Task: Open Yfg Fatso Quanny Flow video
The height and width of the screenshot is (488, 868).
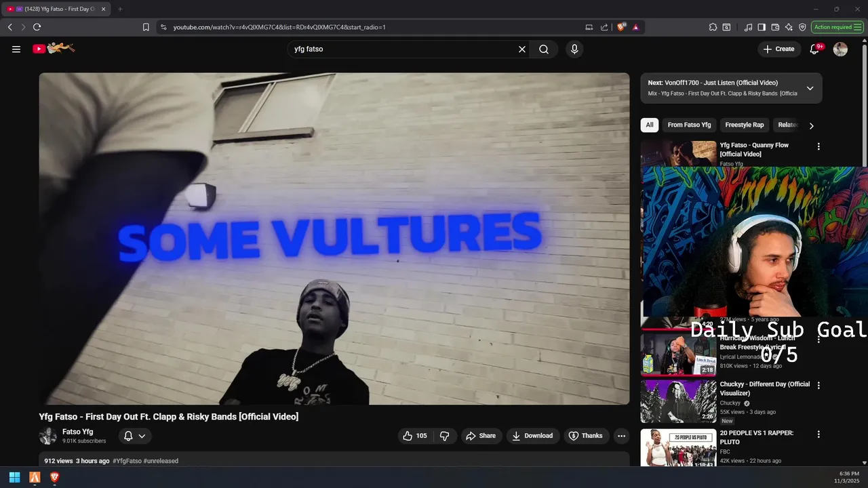Action: tap(678, 153)
